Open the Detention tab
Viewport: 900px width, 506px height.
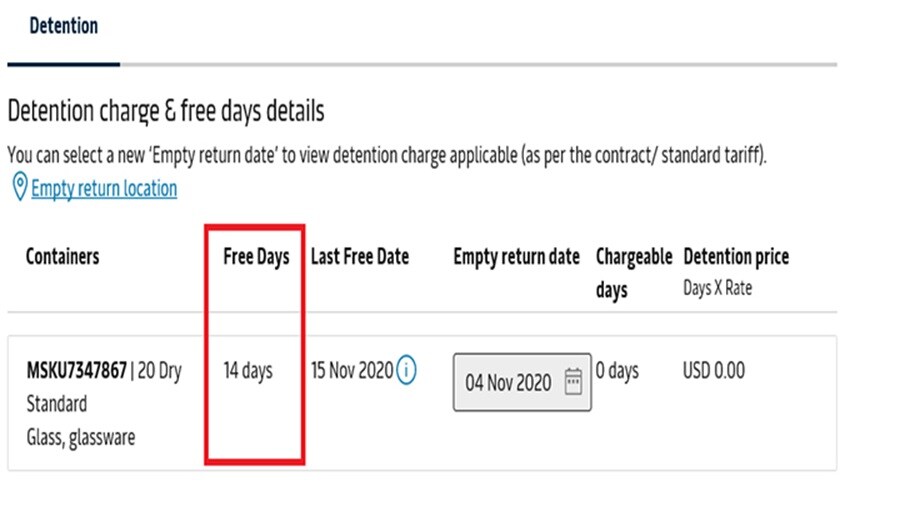(x=63, y=27)
